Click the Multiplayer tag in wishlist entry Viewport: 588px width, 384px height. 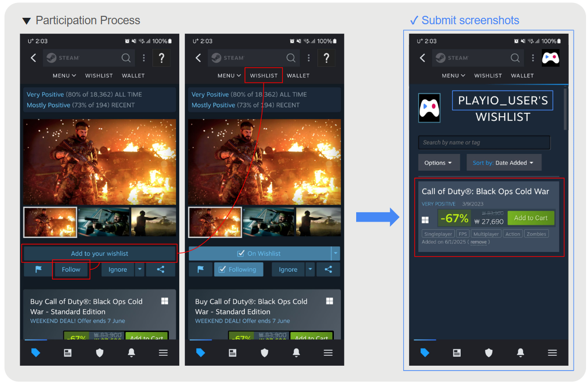click(486, 234)
